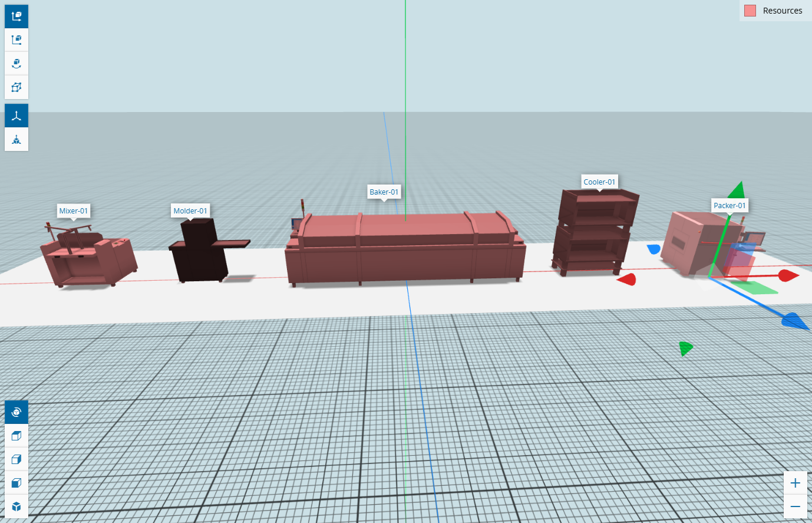812x523 pixels.
Task: Select the Packer-01 label
Action: [x=730, y=205]
